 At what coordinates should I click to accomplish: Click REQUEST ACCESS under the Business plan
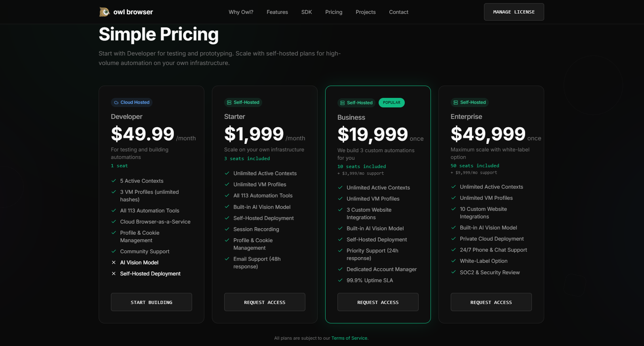(378, 302)
